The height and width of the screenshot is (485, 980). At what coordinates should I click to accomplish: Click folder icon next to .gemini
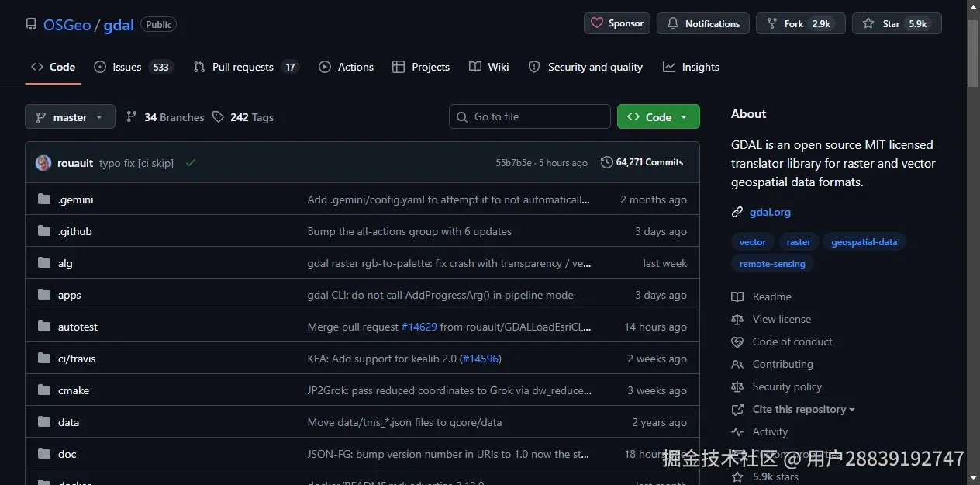[44, 199]
